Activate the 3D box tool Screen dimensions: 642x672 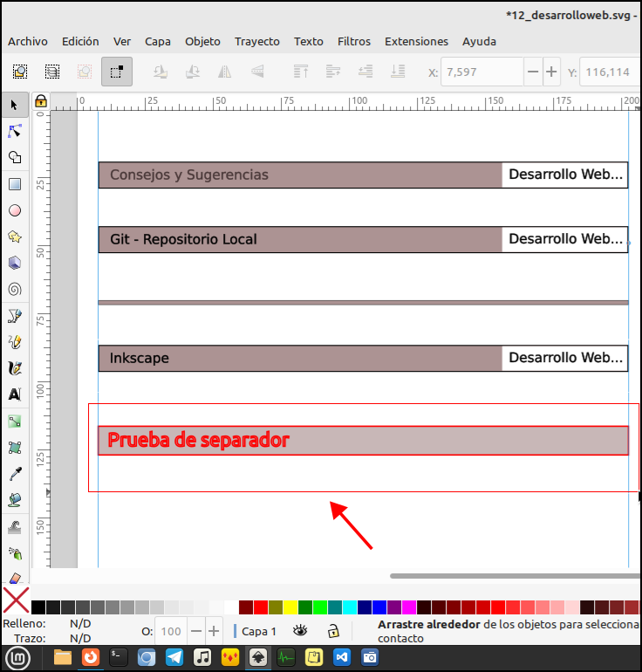click(x=15, y=263)
